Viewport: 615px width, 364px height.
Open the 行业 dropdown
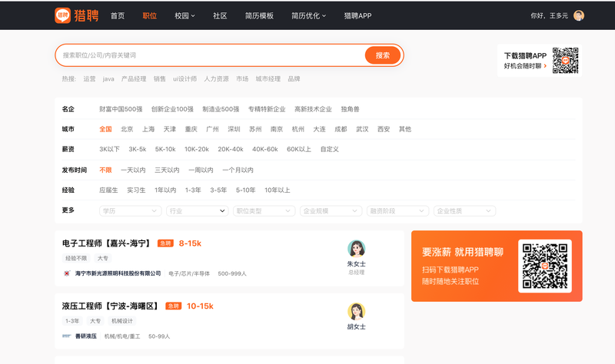[x=198, y=211]
